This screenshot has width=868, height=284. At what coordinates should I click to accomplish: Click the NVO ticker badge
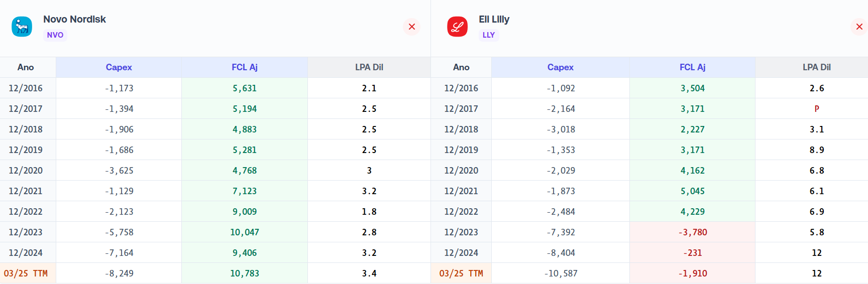pos(55,35)
